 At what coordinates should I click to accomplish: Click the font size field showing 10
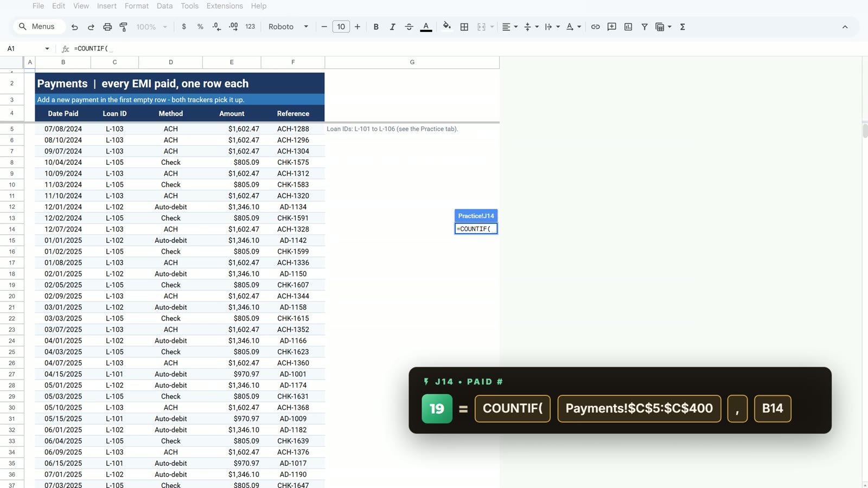point(341,27)
